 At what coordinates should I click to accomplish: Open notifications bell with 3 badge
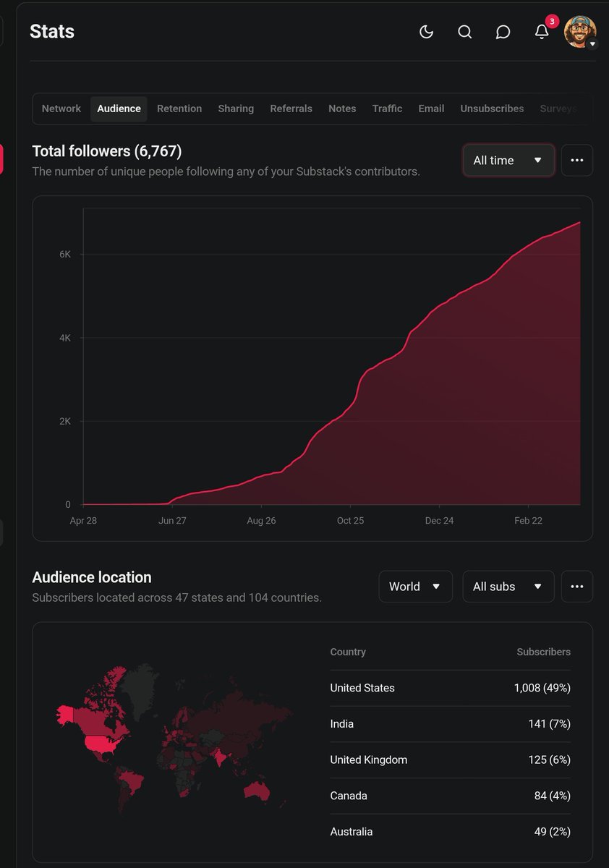coord(542,30)
